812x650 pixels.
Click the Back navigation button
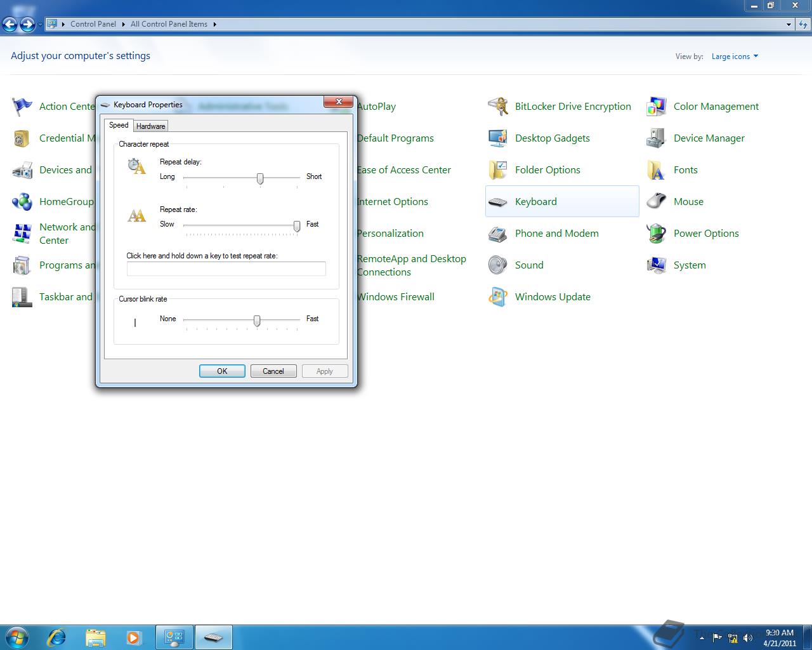[x=10, y=24]
